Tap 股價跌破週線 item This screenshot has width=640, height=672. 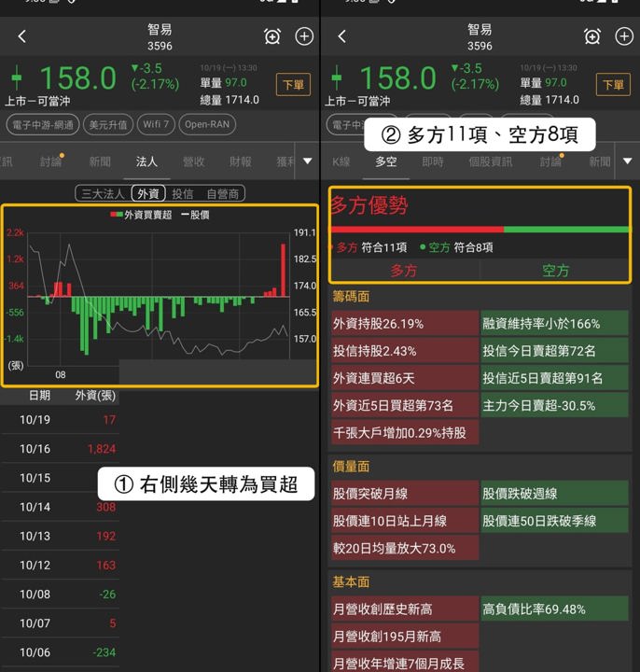coord(554,494)
